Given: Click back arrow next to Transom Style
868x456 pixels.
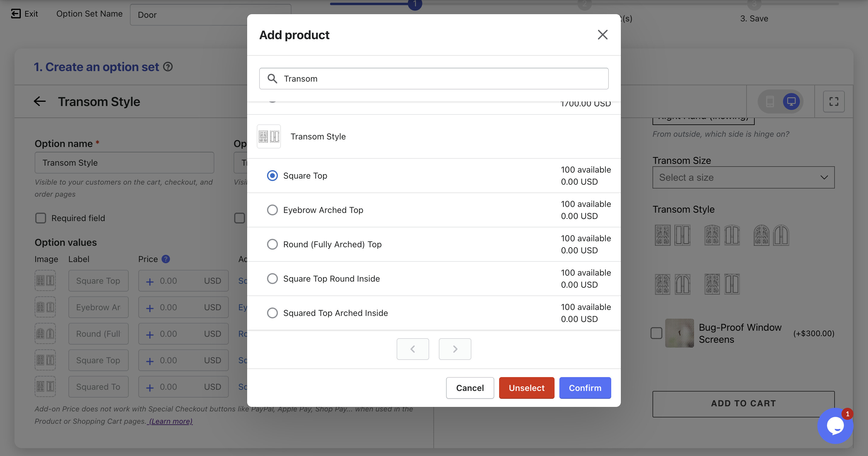Looking at the screenshot, I should pyautogui.click(x=40, y=102).
